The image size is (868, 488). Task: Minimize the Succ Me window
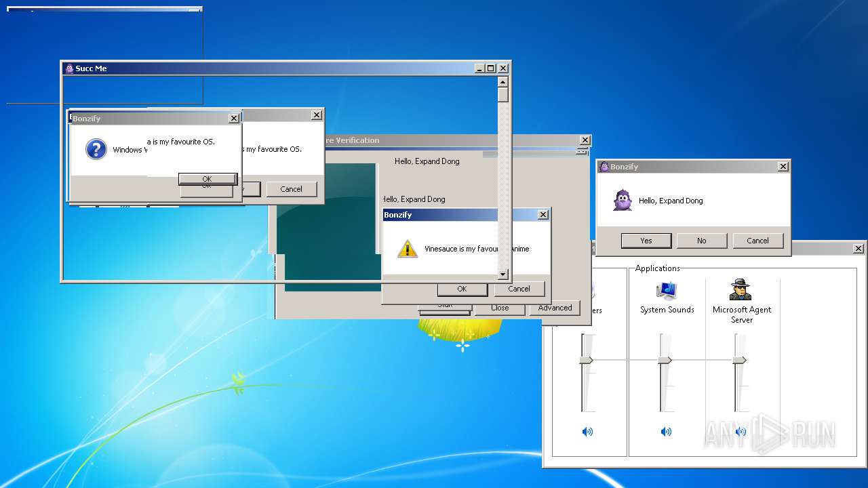pos(479,68)
